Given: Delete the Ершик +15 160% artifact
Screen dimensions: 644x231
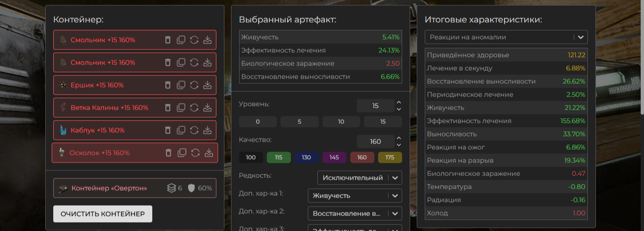Looking at the screenshot, I should coord(168,85).
